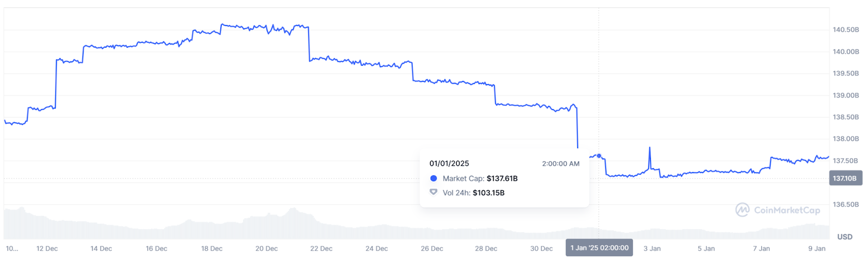
Task: Click the highlighted data point on the line
Action: point(599,156)
